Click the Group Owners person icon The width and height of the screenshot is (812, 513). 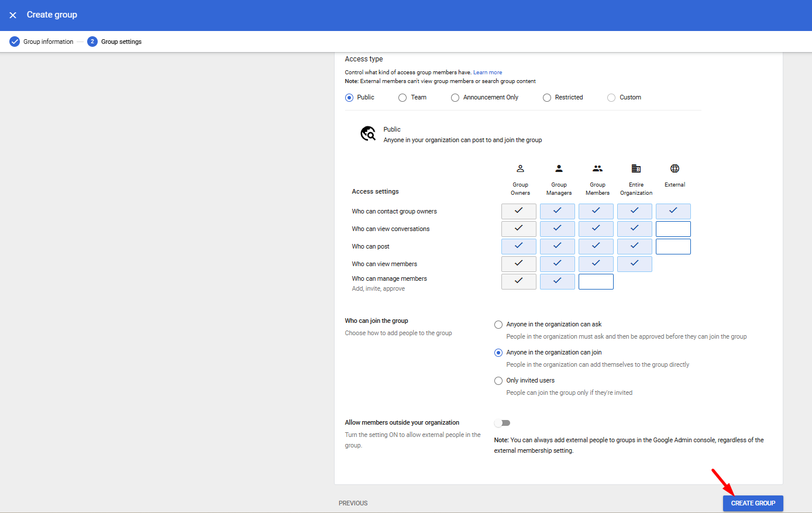point(520,168)
